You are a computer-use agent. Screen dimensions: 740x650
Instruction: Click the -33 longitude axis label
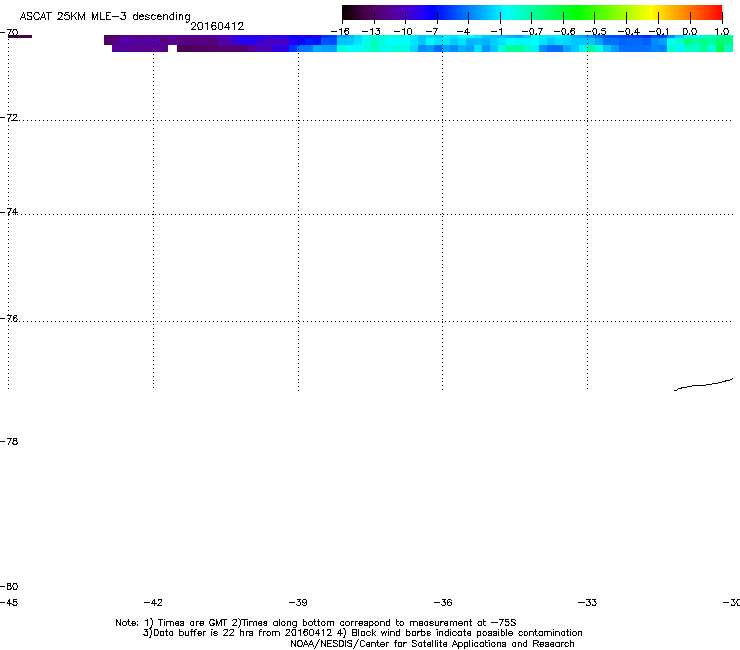(x=587, y=602)
